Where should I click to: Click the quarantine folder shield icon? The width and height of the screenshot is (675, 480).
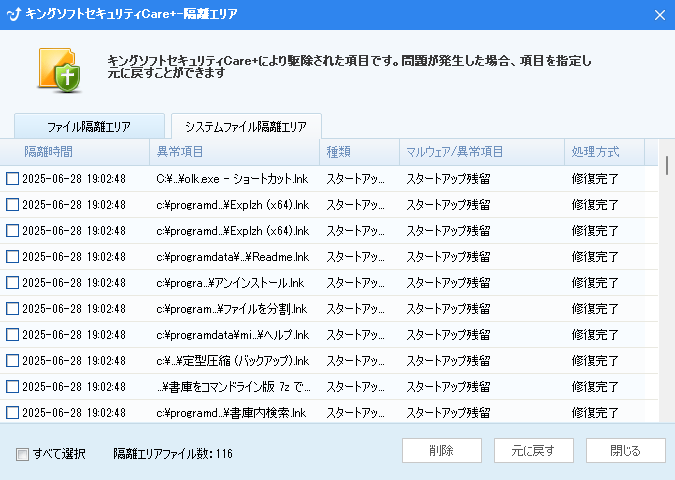(x=59, y=70)
